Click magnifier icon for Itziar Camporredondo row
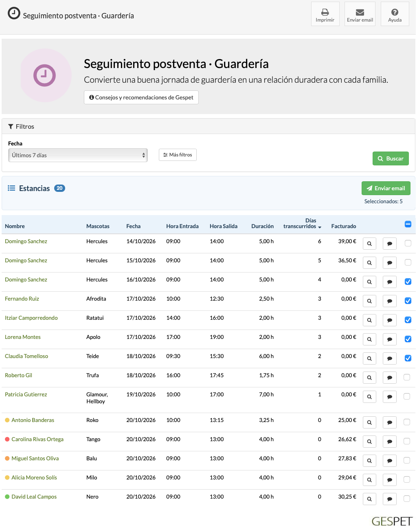The height and width of the screenshot is (532, 417). point(369,320)
